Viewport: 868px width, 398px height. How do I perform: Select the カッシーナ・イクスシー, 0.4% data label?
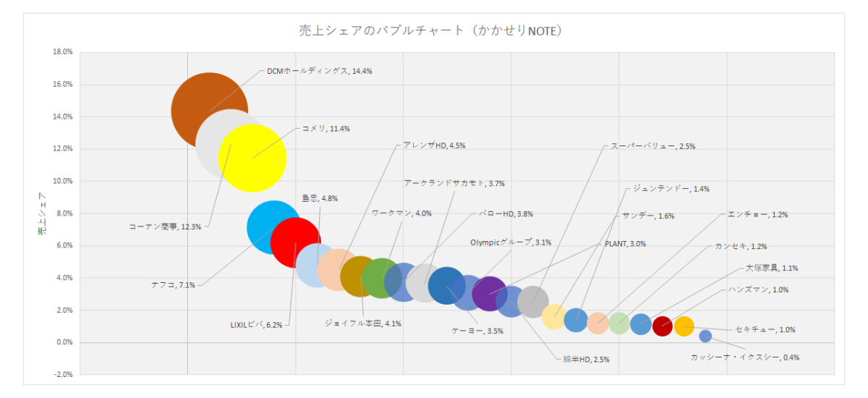pos(744,357)
